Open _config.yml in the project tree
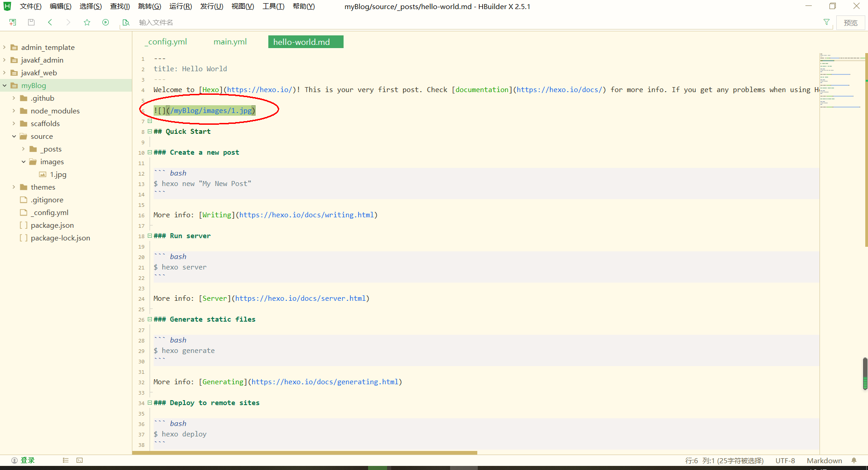This screenshot has width=868, height=470. coord(49,212)
